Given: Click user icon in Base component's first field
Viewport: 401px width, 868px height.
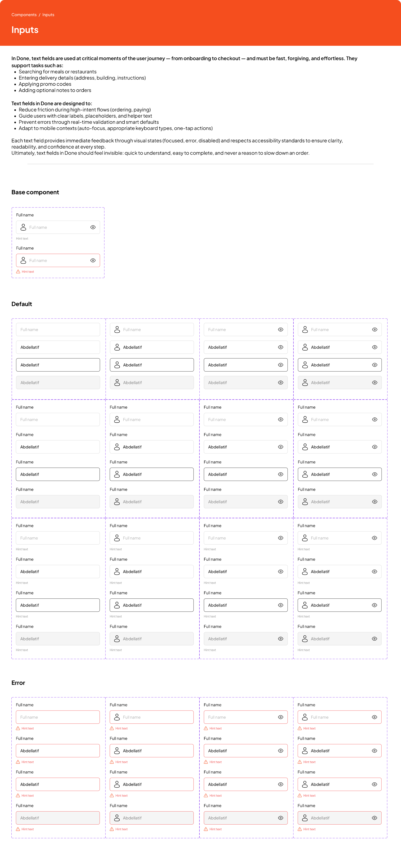Looking at the screenshot, I should pyautogui.click(x=23, y=227).
